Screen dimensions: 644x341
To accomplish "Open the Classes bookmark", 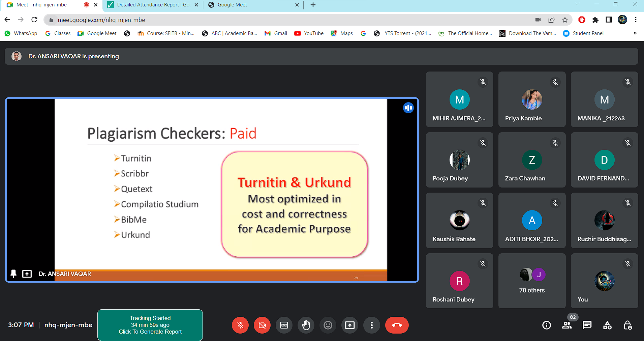I will click(x=58, y=33).
